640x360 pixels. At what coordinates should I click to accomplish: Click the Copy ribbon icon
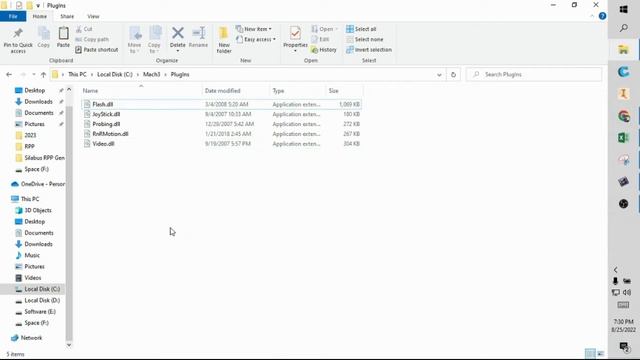pyautogui.click(x=44, y=33)
